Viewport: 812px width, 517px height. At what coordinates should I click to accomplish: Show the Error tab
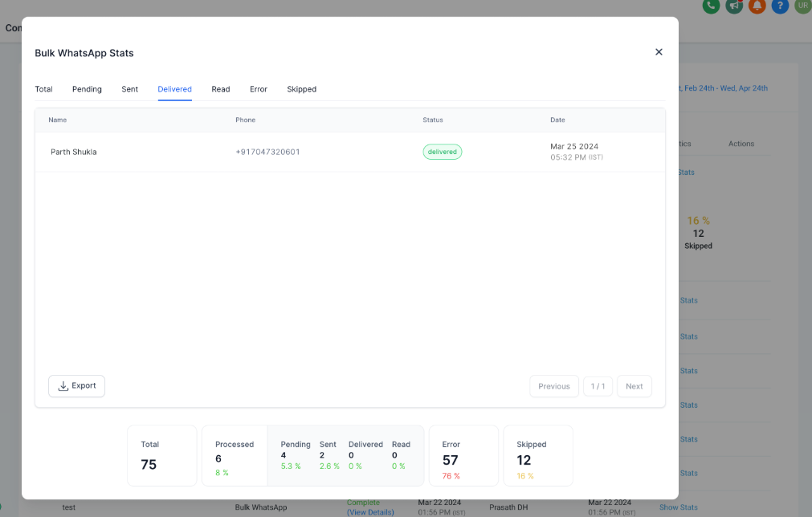coord(259,89)
